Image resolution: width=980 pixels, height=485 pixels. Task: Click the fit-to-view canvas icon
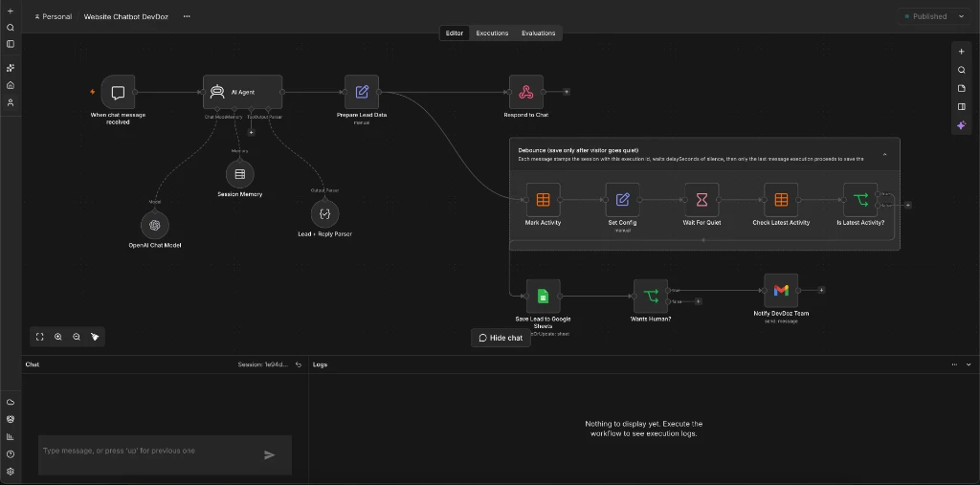40,337
